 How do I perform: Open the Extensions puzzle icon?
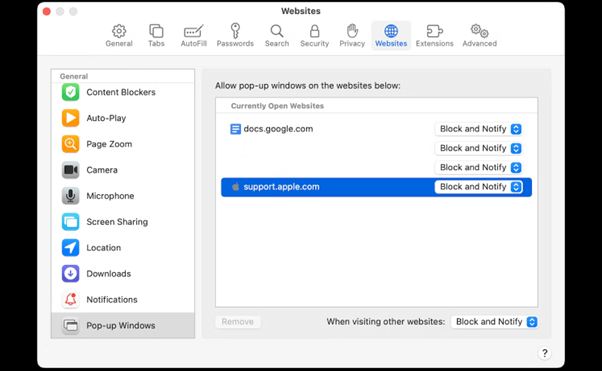pos(435,31)
